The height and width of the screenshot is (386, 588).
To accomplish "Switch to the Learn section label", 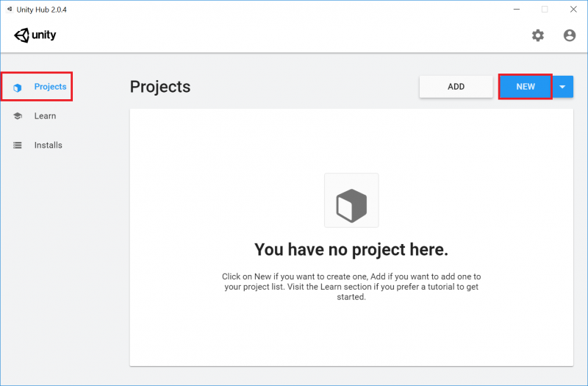I will (45, 116).
